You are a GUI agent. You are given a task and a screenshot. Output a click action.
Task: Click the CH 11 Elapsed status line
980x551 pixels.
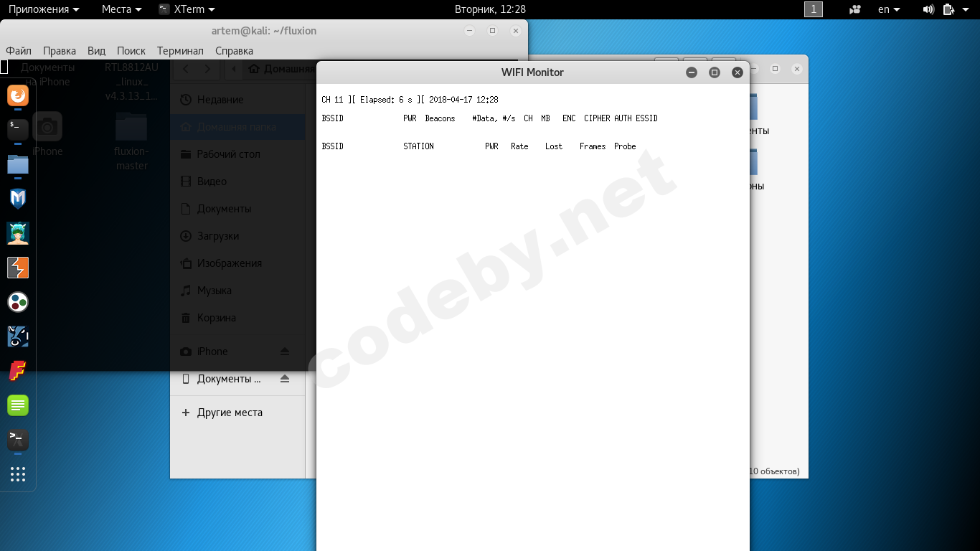click(x=410, y=100)
